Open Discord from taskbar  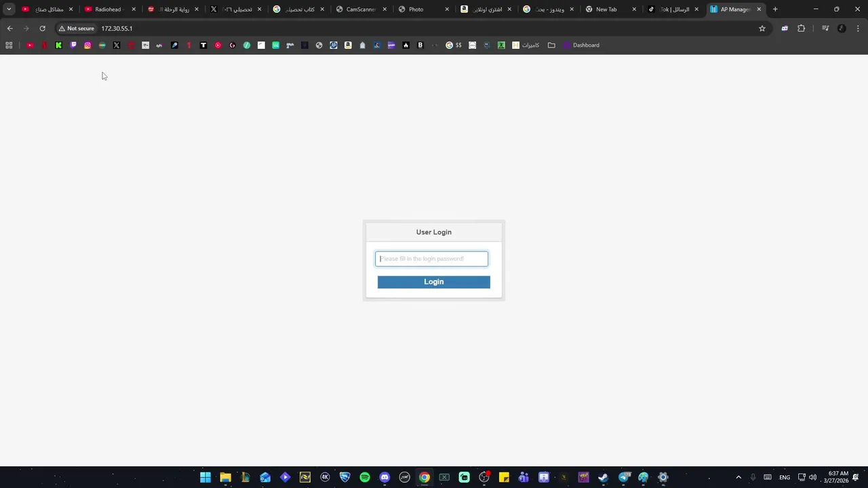pyautogui.click(x=384, y=477)
